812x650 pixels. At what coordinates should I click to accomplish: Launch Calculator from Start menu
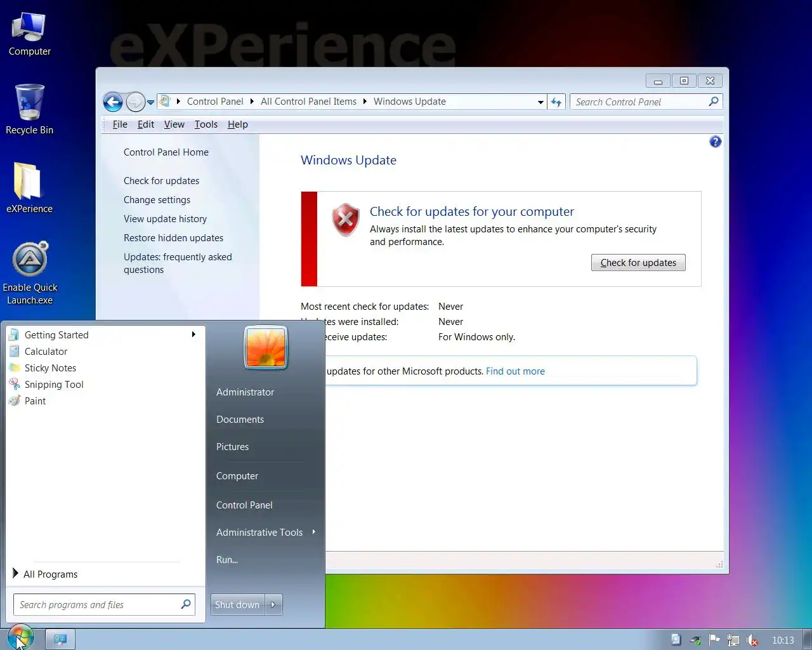[104, 351]
